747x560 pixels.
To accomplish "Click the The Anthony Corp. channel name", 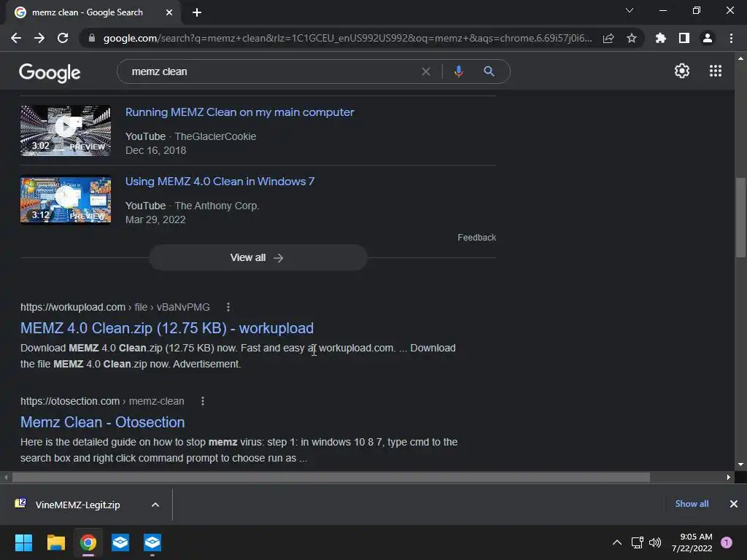I will pyautogui.click(x=217, y=206).
